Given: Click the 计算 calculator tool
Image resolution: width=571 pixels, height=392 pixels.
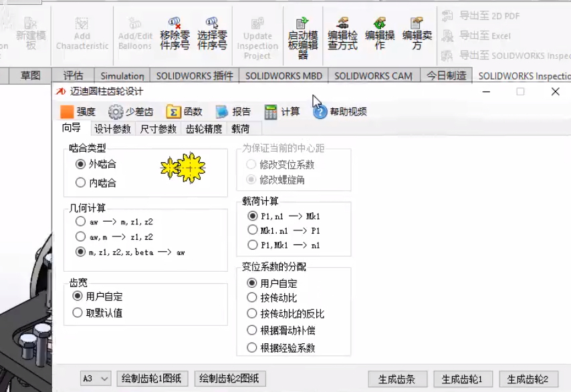Looking at the screenshot, I should (282, 112).
